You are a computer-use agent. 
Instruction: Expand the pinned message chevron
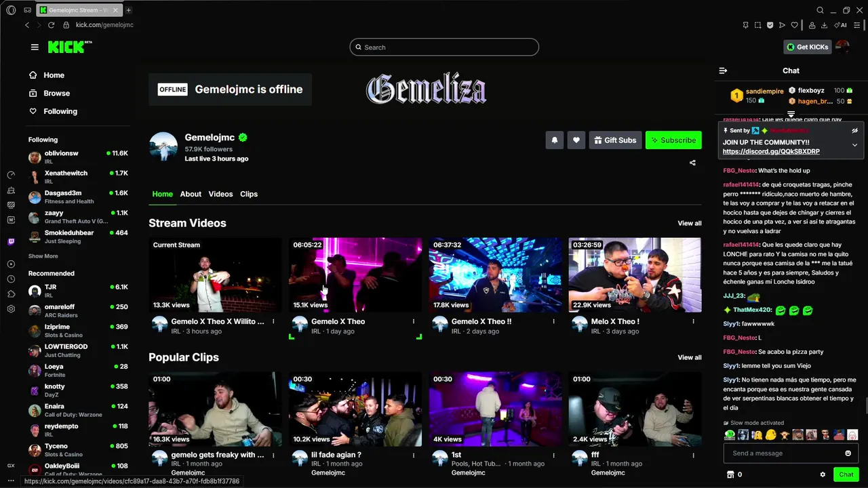pyautogui.click(x=854, y=145)
